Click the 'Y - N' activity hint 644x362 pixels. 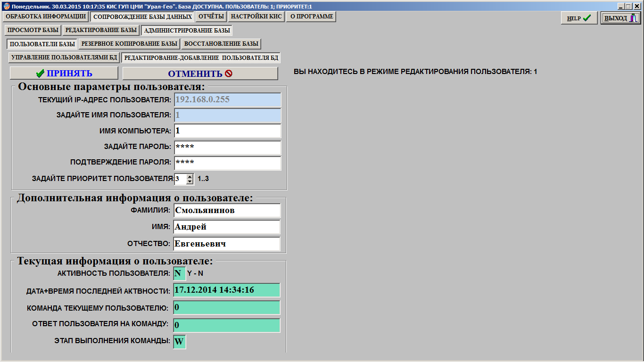(x=195, y=273)
